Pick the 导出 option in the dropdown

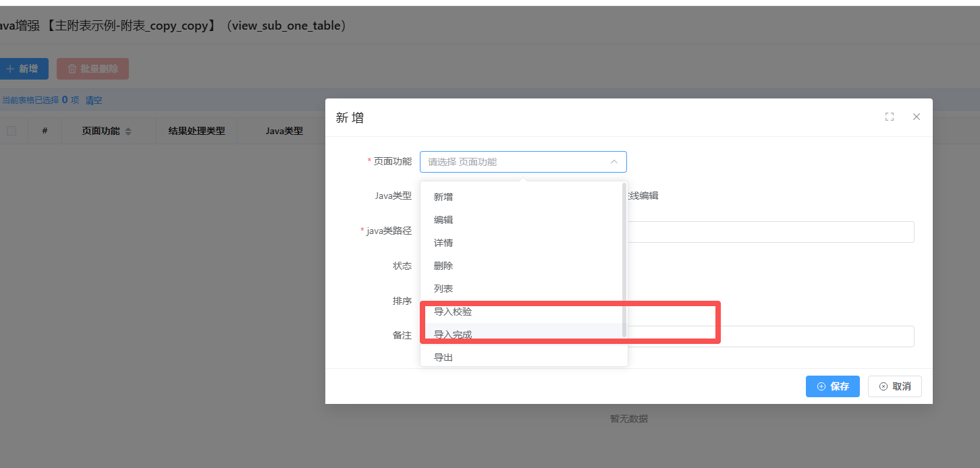(x=443, y=357)
